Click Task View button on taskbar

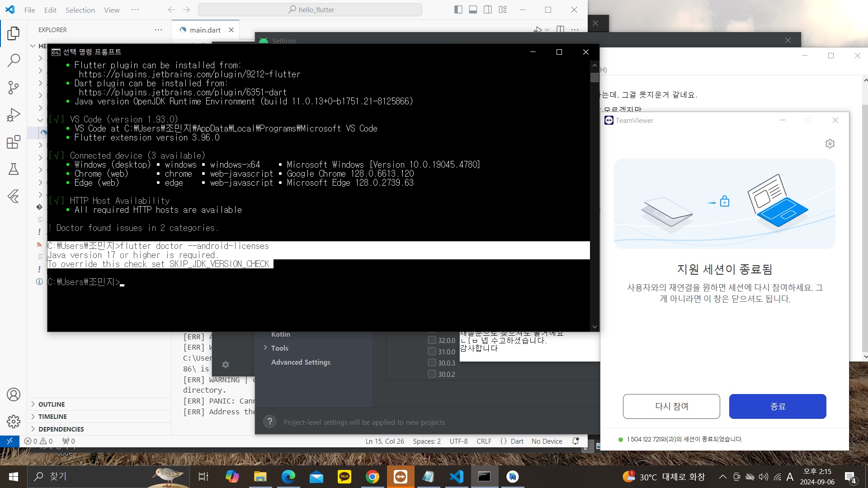203,477
